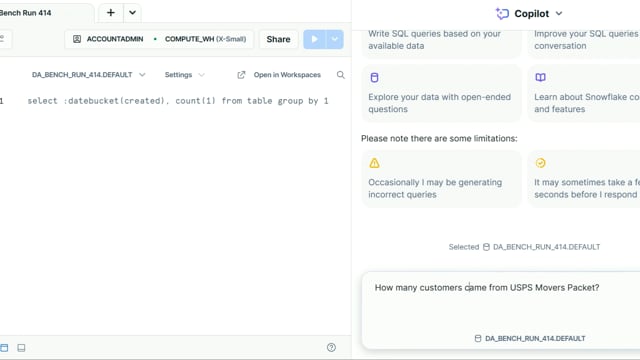Open the help question mark icon
This screenshot has height=360, width=640.
331,347
